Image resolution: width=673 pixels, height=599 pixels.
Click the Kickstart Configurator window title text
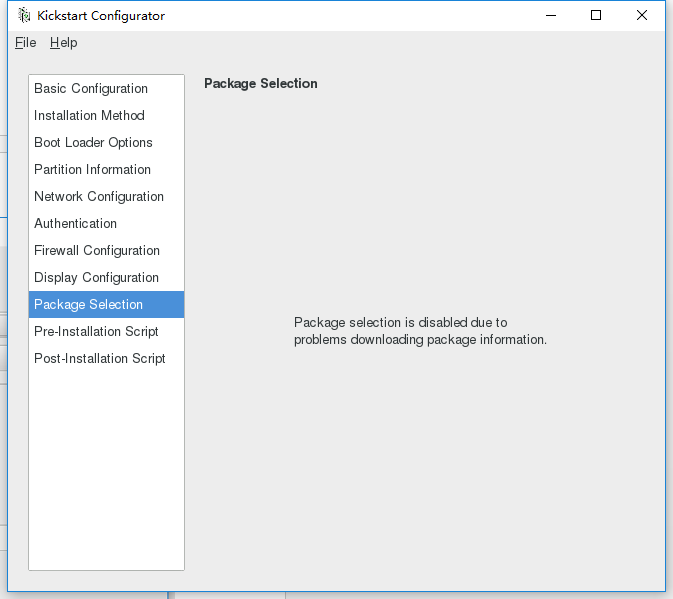(x=101, y=16)
